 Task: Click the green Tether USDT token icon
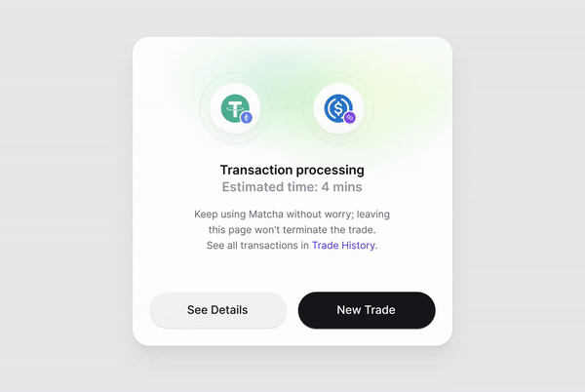pos(234,107)
